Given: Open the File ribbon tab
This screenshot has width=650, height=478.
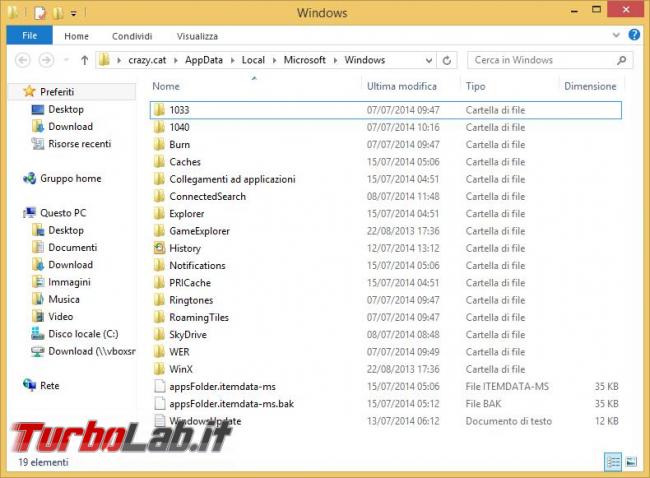Looking at the screenshot, I should [29, 36].
